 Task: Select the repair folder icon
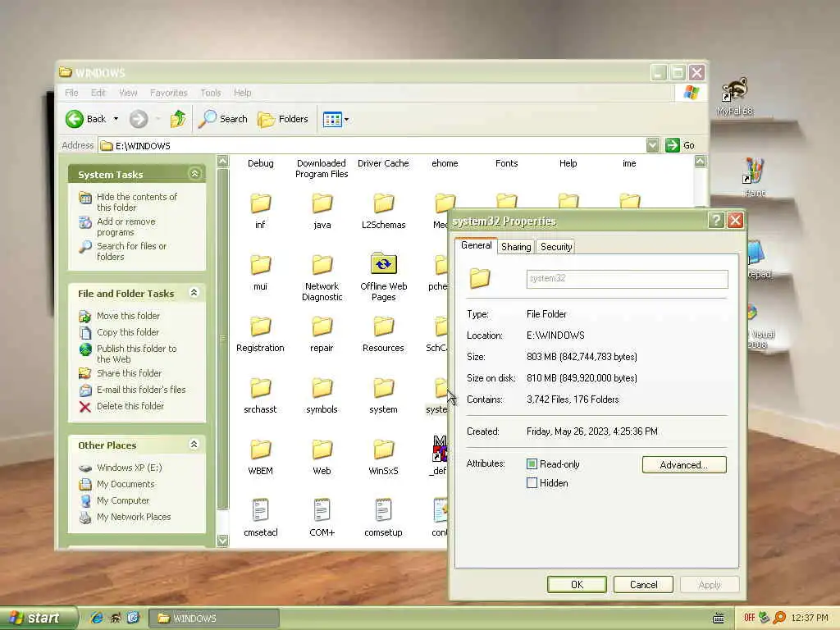tap(322, 326)
